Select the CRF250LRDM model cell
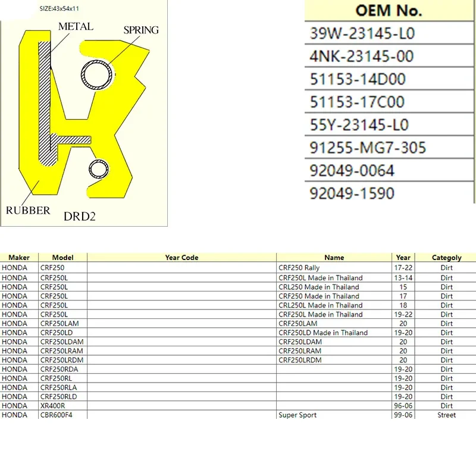 (63, 360)
